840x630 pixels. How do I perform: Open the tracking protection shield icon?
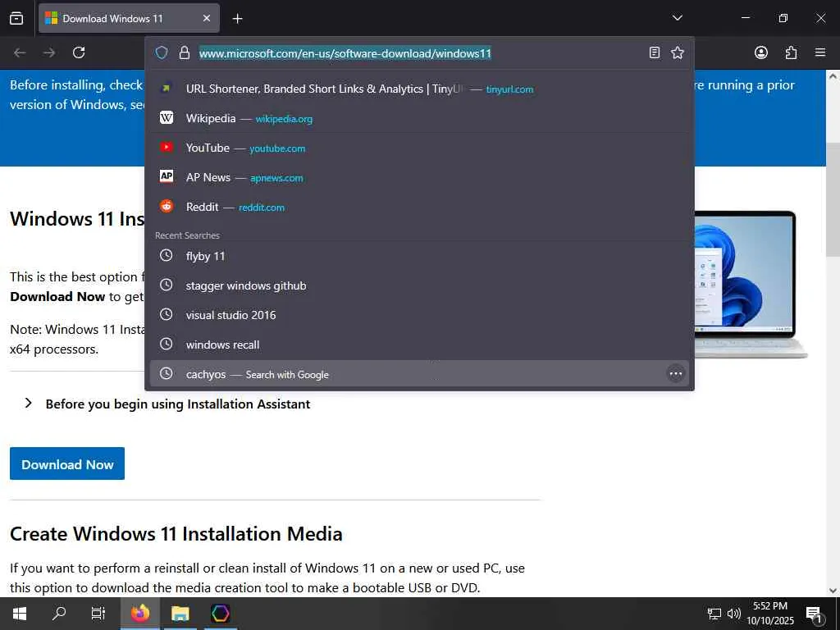[162, 52]
